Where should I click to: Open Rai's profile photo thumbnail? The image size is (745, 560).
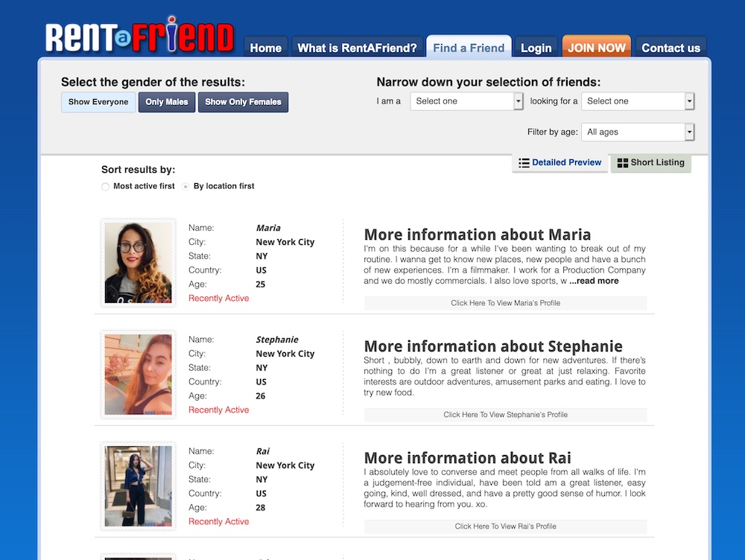(x=138, y=486)
